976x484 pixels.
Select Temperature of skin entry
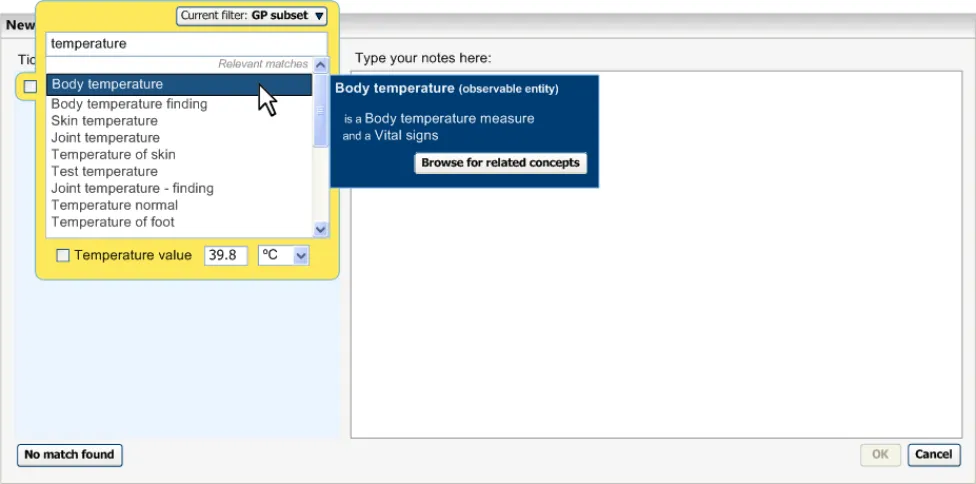(113, 155)
